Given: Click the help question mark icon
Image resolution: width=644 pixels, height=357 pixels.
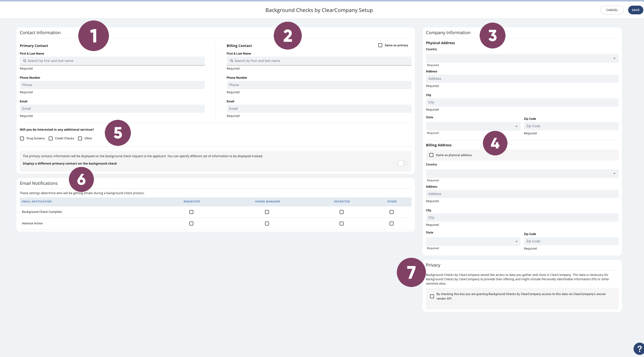Looking at the screenshot, I should tap(639, 349).
